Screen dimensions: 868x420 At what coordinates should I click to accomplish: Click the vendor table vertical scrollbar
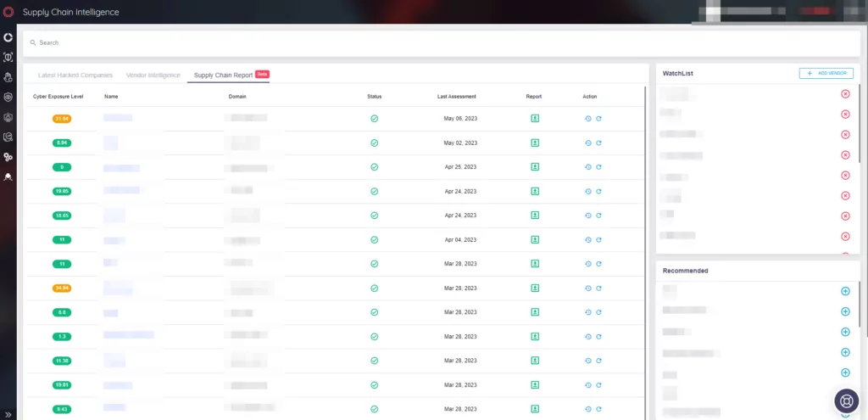(645, 252)
